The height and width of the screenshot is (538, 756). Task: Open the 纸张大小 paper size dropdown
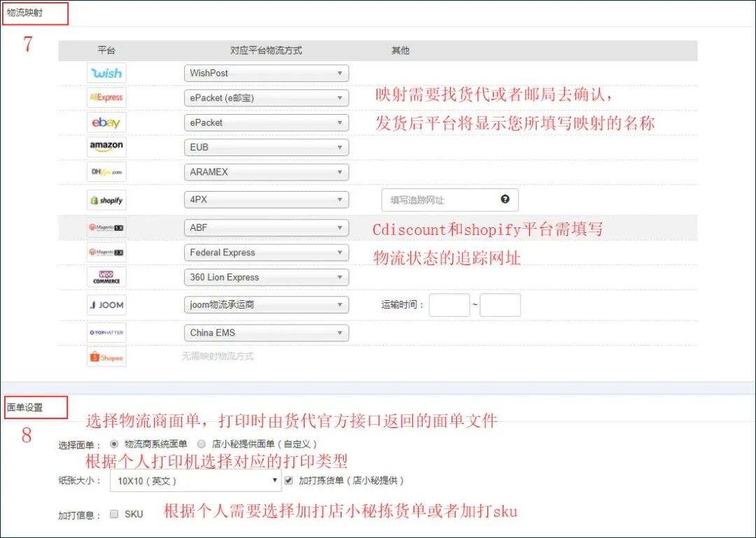coord(195,481)
